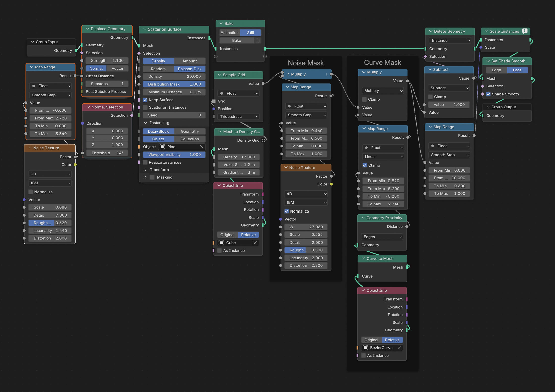This screenshot has height=392, width=555.
Task: Enable Realize Instances checkbox
Action: (x=145, y=162)
